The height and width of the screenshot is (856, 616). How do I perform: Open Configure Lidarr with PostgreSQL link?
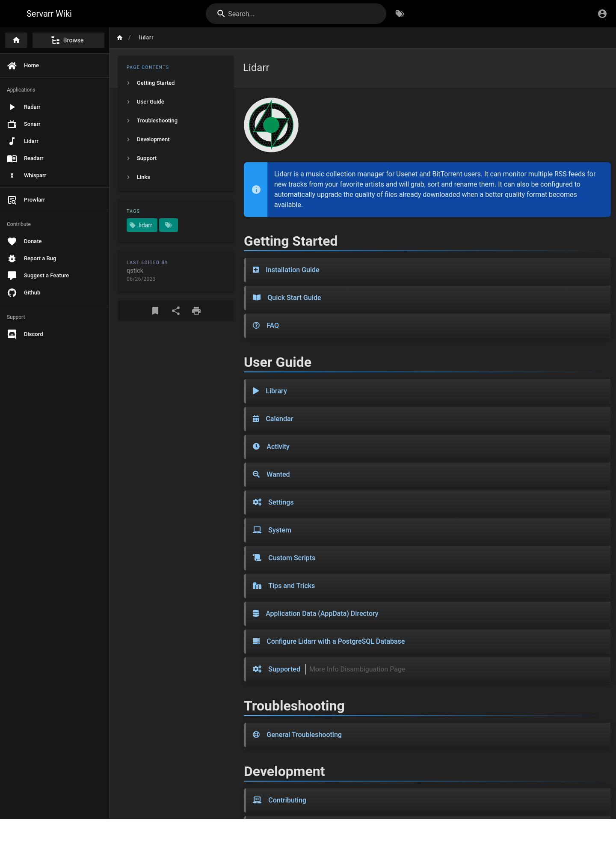point(335,642)
